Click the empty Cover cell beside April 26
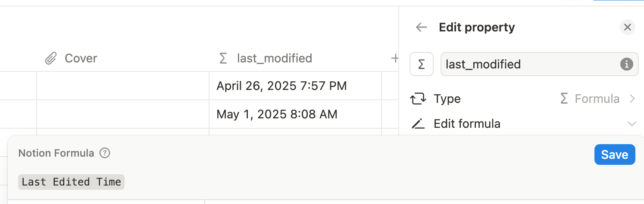Image resolution: width=644 pixels, height=204 pixels. 123,86
